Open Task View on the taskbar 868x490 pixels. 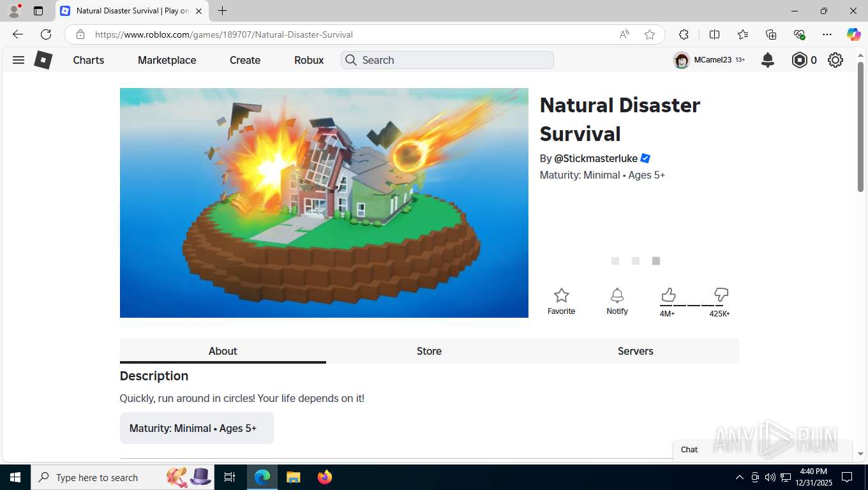(x=230, y=477)
